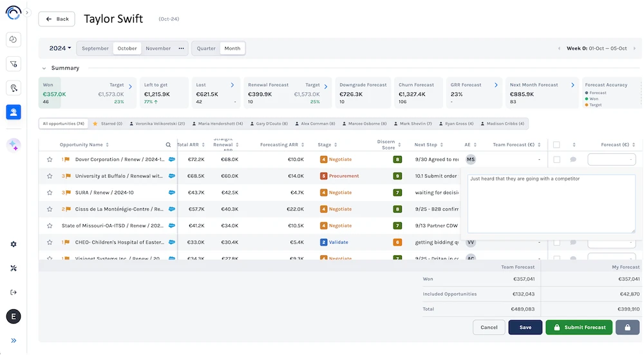Open the 2024 year dropdown
644x355 pixels.
pos(60,48)
